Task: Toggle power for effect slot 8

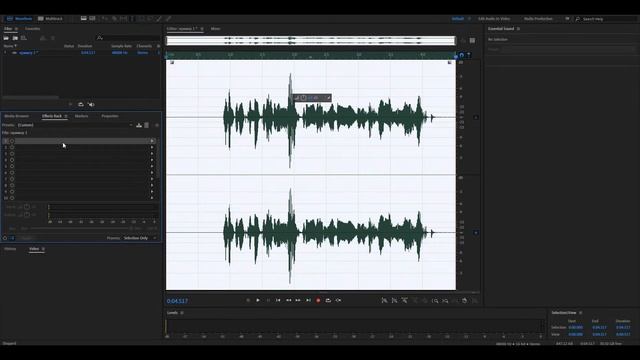Action: 12,185
